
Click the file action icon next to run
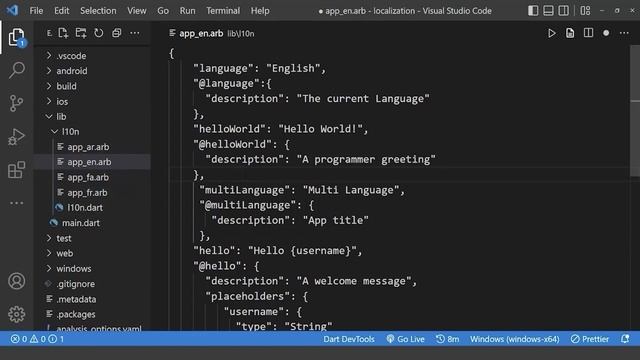coord(570,33)
